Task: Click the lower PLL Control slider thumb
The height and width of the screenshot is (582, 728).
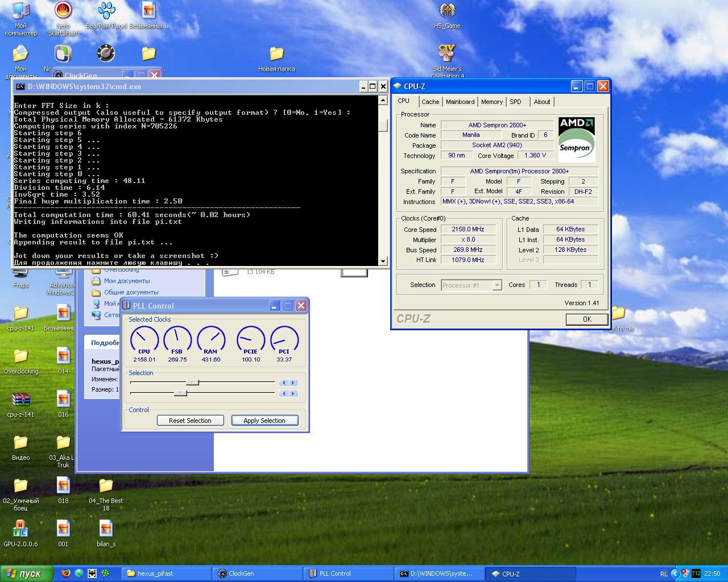Action: click(x=180, y=393)
